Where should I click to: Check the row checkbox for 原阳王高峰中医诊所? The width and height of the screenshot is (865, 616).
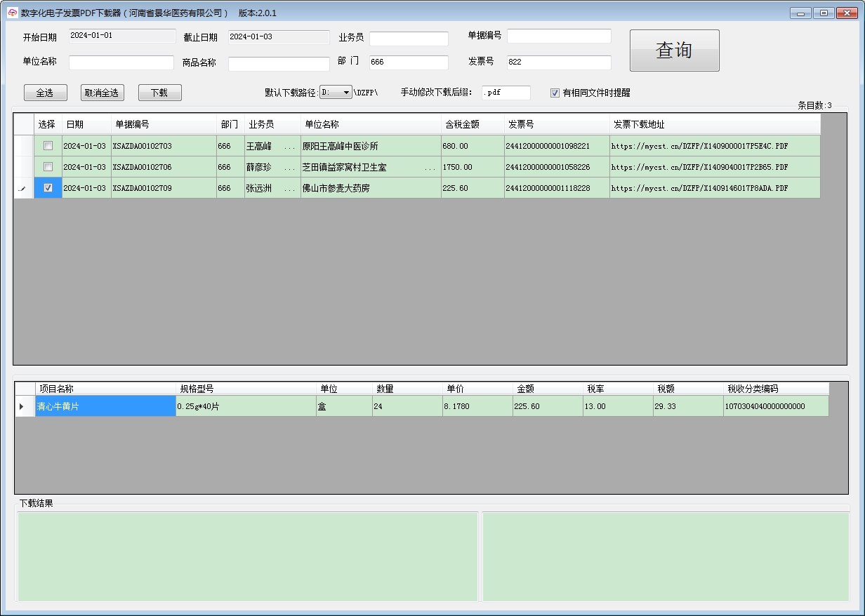pos(48,146)
